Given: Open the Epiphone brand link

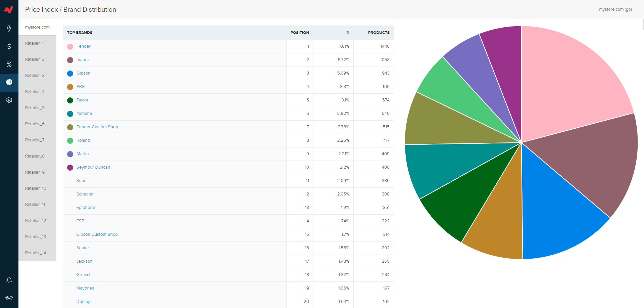Looking at the screenshot, I should 86,208.
